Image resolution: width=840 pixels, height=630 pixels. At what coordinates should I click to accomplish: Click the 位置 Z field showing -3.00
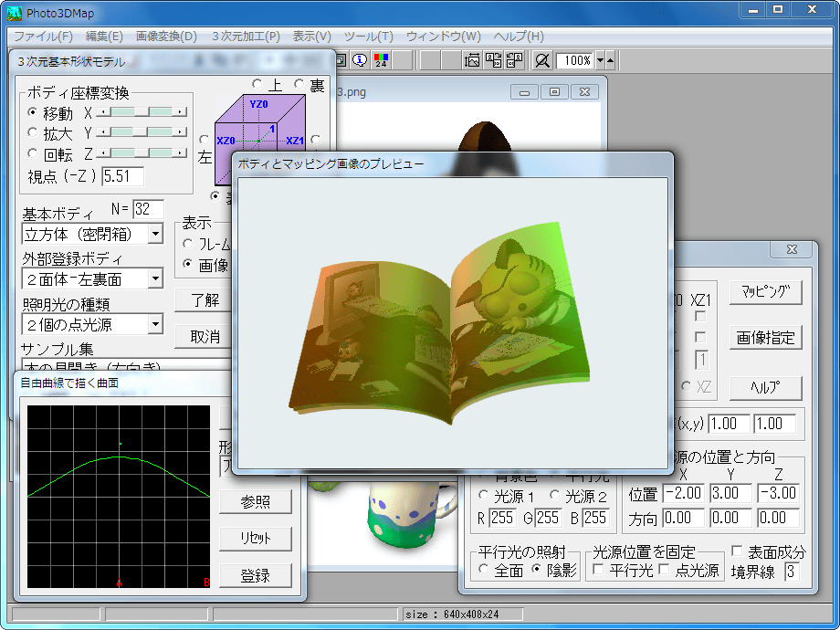click(779, 493)
